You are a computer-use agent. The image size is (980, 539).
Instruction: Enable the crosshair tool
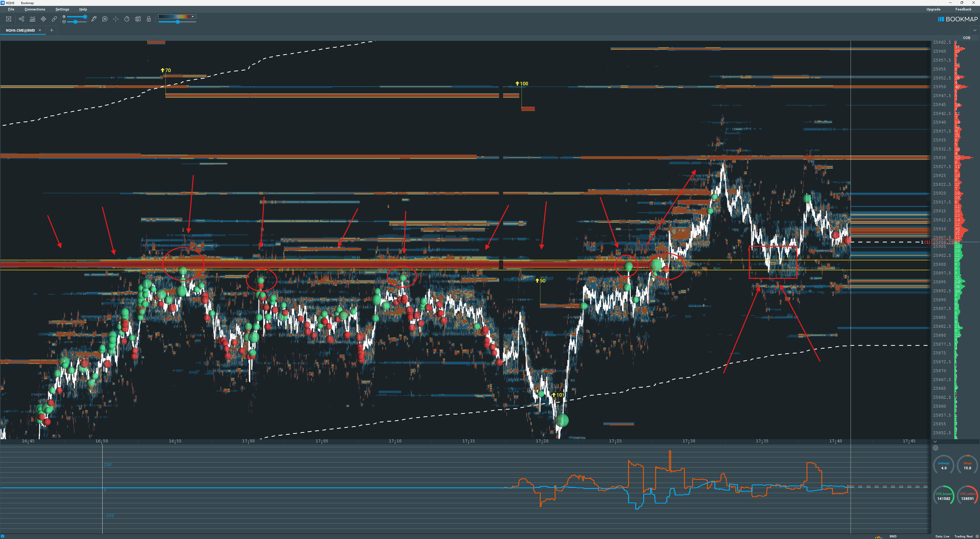coord(116,19)
